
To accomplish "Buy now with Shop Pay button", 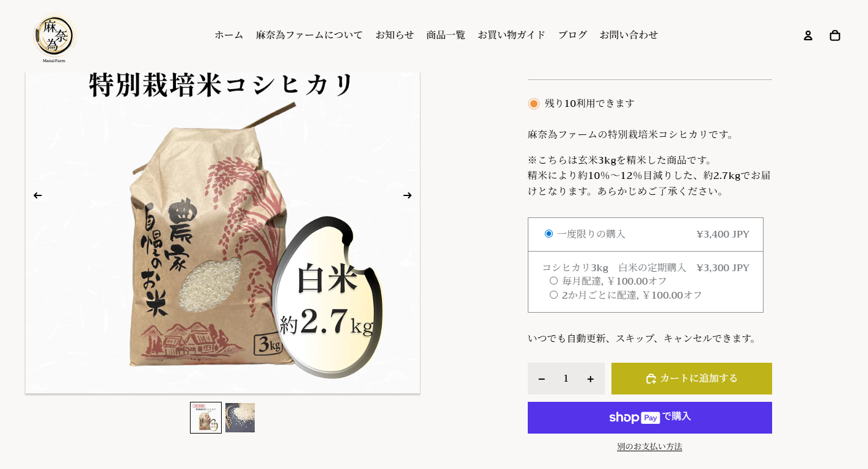I will tap(650, 418).
